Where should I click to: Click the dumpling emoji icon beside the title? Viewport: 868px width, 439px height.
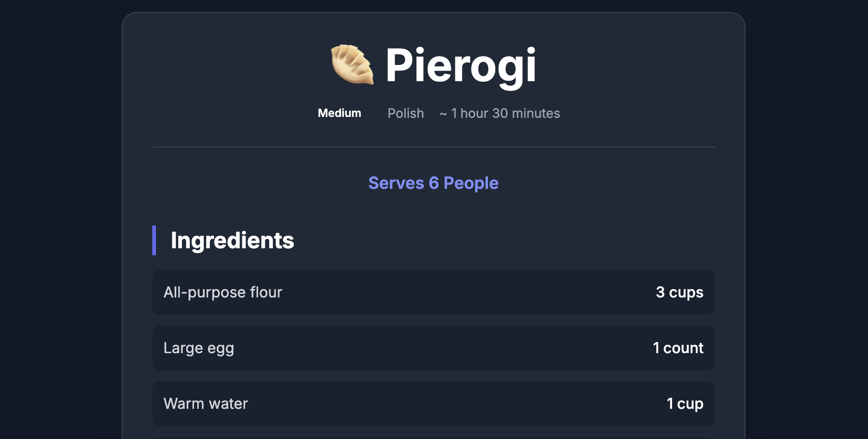coord(352,65)
